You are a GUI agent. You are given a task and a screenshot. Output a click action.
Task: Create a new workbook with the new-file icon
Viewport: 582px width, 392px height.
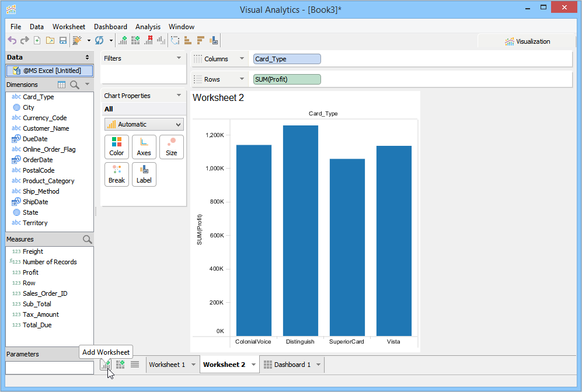pyautogui.click(x=37, y=40)
